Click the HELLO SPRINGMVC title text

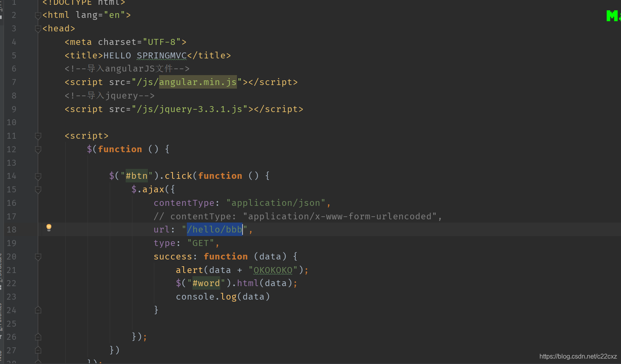pyautogui.click(x=145, y=55)
